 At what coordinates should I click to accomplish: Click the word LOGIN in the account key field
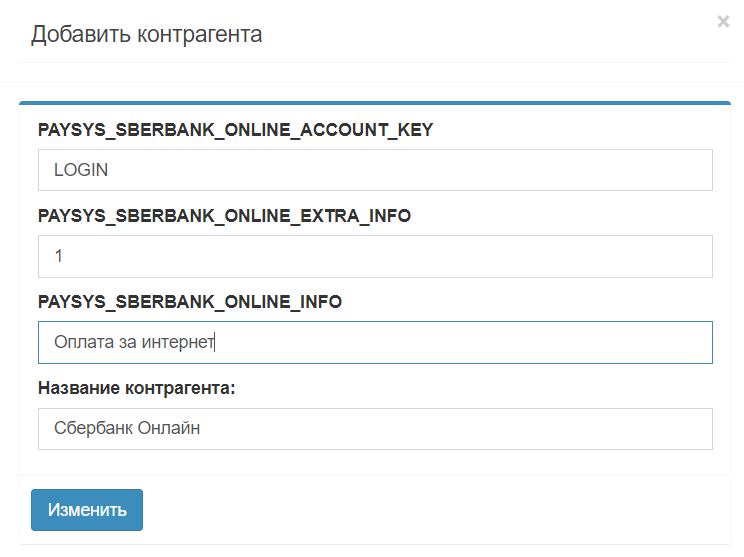[x=81, y=170]
